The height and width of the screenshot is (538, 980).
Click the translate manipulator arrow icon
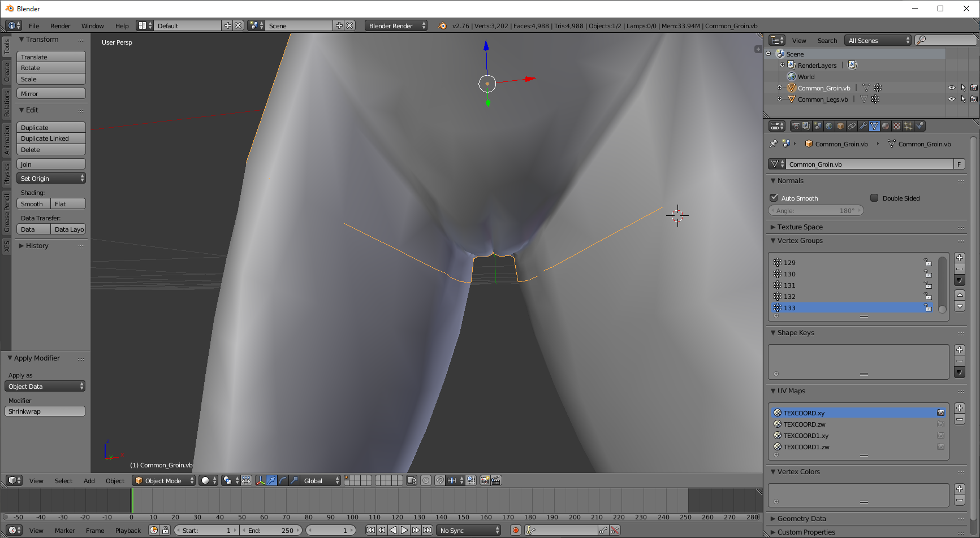pos(272,480)
